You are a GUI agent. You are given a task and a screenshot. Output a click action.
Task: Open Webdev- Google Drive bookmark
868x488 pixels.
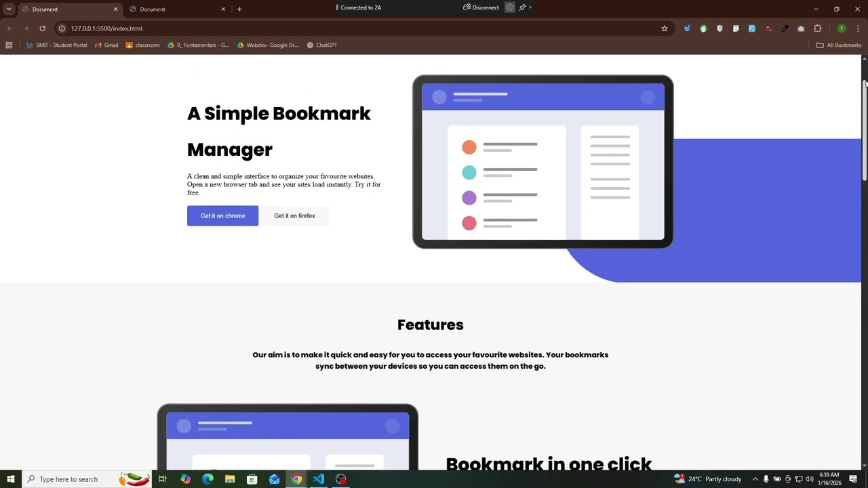coord(268,45)
